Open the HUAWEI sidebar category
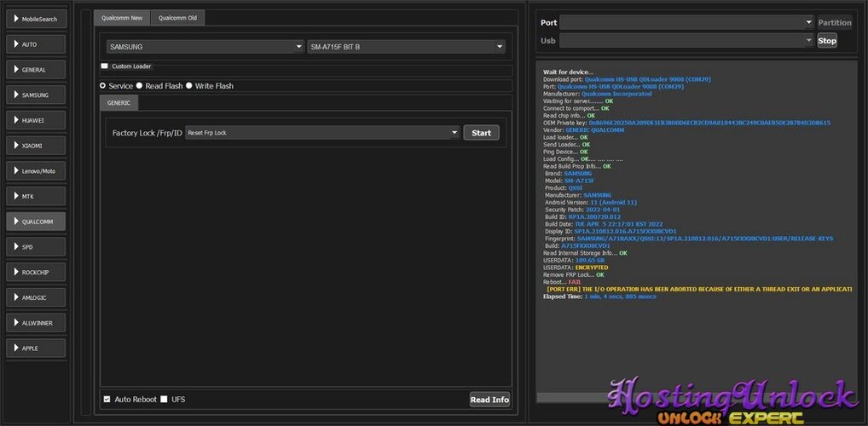This screenshot has width=868, height=426. point(36,120)
